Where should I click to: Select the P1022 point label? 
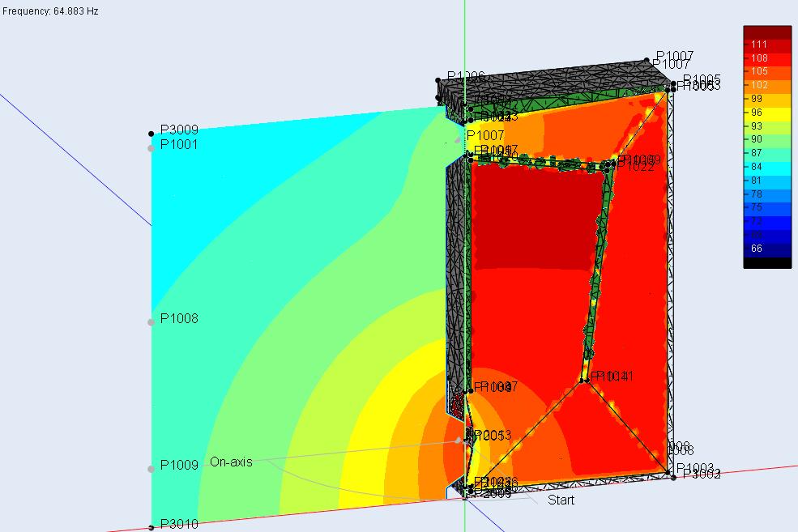tap(635, 166)
